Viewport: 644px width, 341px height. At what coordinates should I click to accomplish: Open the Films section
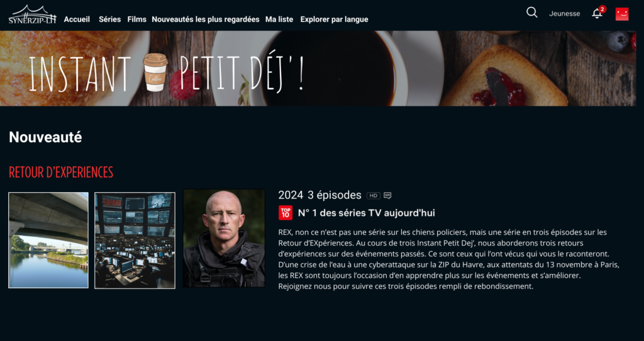(136, 19)
